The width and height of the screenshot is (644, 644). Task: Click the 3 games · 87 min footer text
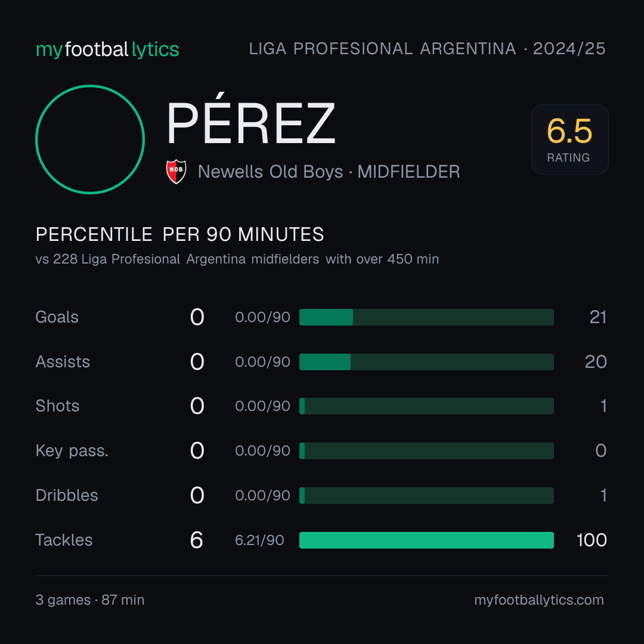coord(90,600)
